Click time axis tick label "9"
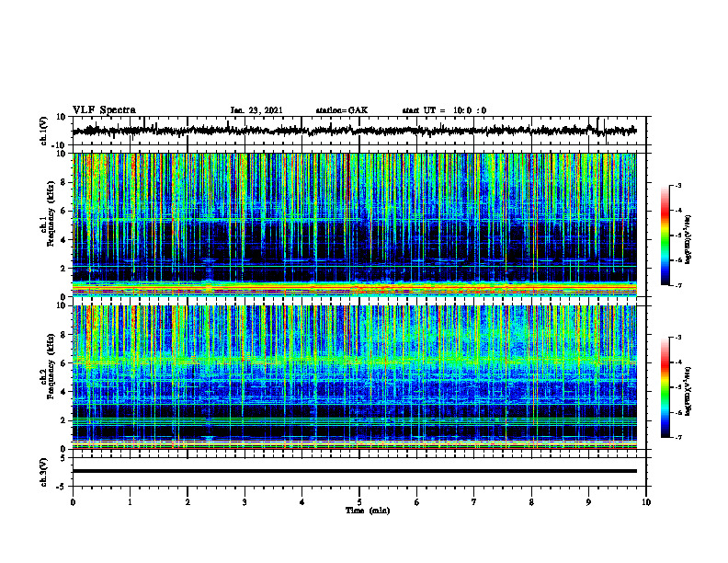The width and height of the screenshot is (728, 563). [x=588, y=502]
